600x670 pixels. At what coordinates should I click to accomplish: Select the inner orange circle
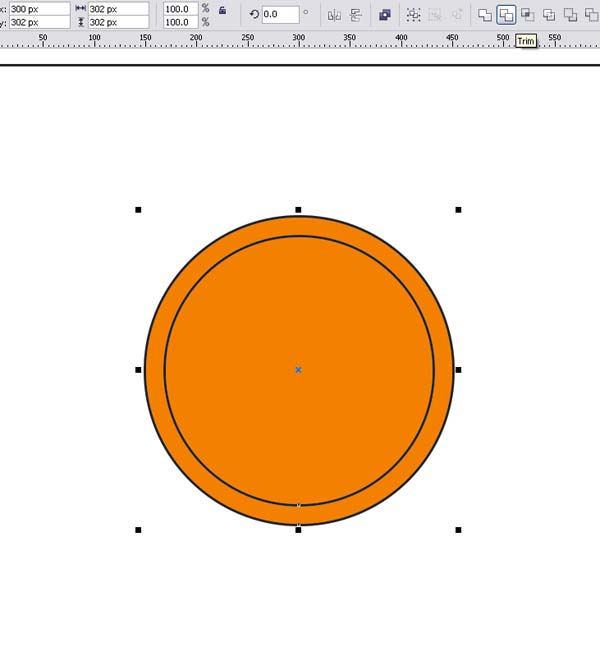coord(299,325)
